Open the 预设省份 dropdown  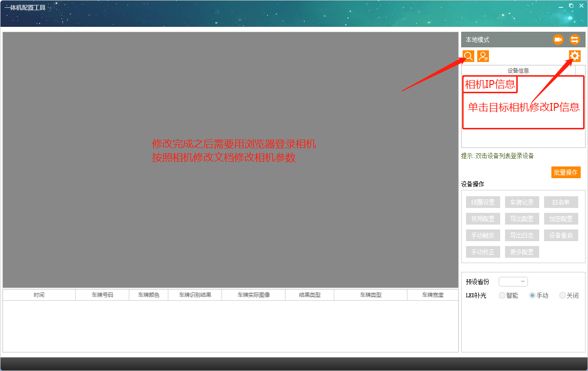(513, 282)
